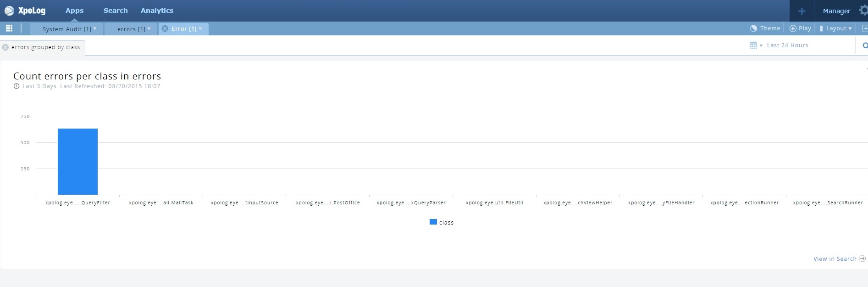The image size is (868, 287).
Task: Click axis label xpolog.eye....SearchRunner
Action: coord(828,203)
